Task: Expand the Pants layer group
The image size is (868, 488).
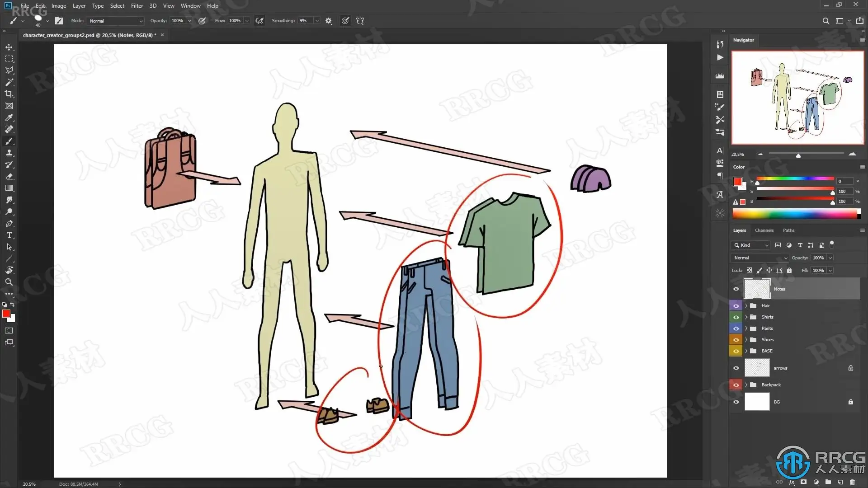Action: pos(746,328)
